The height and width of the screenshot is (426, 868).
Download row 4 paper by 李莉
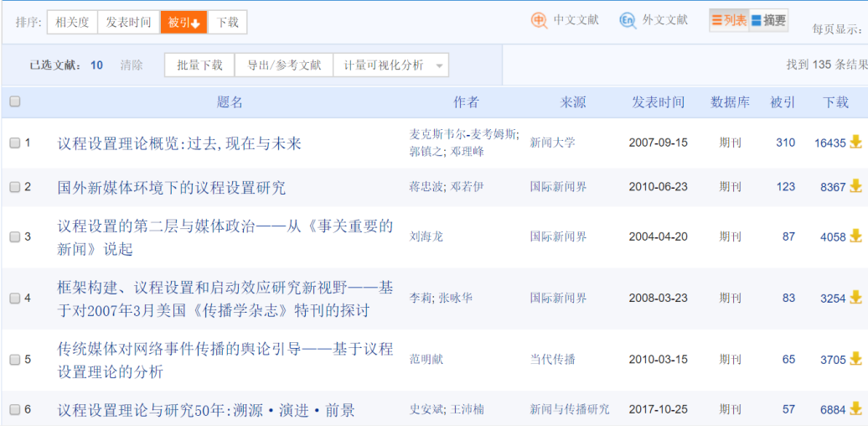click(855, 298)
